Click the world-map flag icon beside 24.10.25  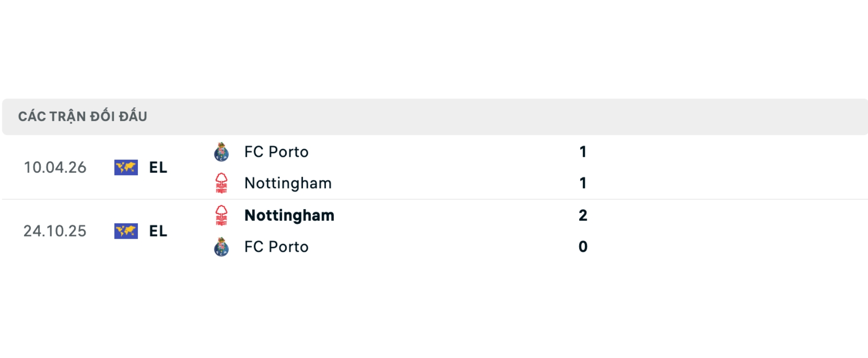coord(126,231)
